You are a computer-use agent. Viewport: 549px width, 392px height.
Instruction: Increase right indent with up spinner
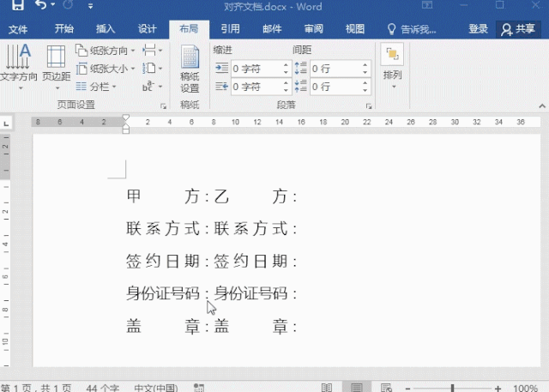pos(286,82)
